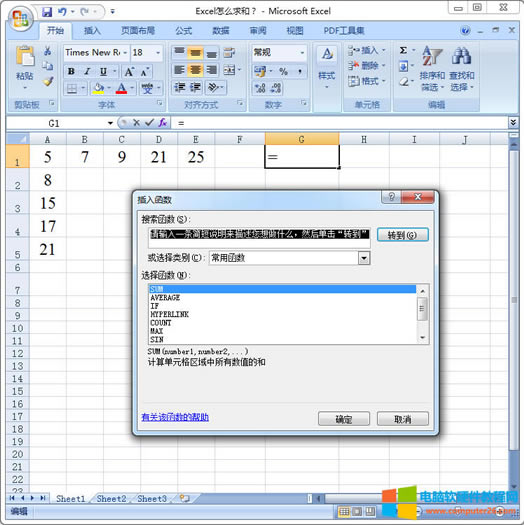Open Find and Select binoculars icon
This screenshot has height=525, width=524.
click(x=461, y=56)
